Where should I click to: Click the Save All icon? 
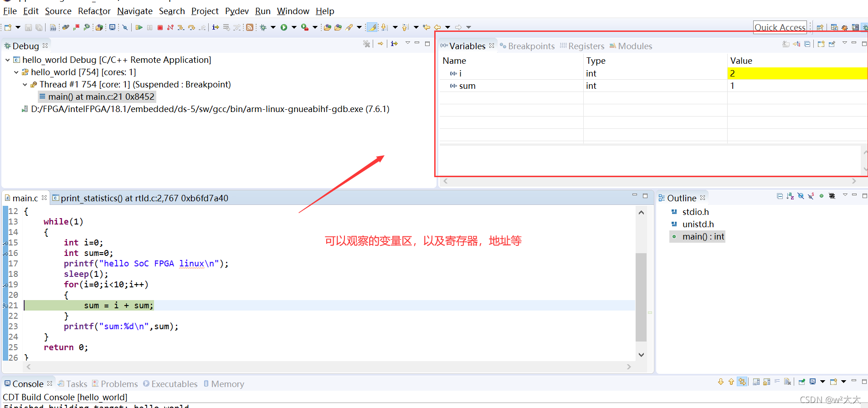pos(39,27)
